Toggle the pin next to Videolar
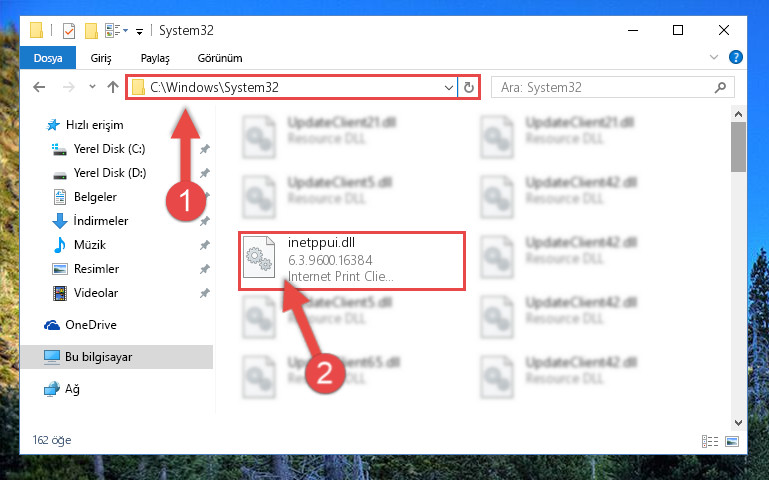Image resolution: width=769 pixels, height=480 pixels. tap(205, 293)
